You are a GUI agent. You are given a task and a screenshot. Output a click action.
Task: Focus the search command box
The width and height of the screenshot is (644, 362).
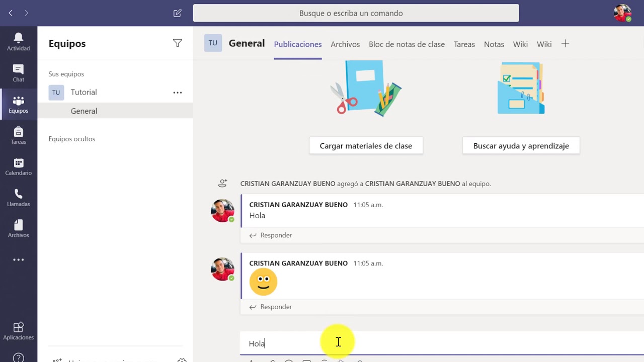click(x=356, y=13)
